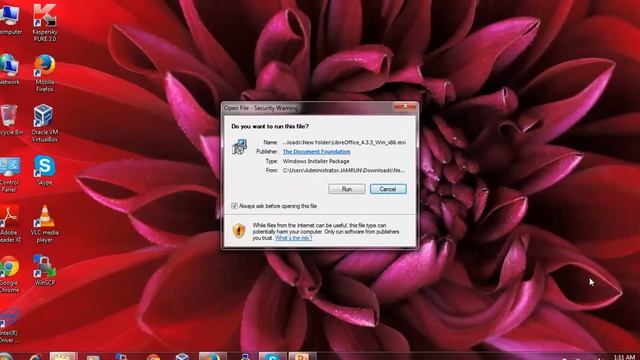Image resolution: width=640 pixels, height=360 pixels.
Task: Click the Skype button in the taskbar
Action: [272, 356]
